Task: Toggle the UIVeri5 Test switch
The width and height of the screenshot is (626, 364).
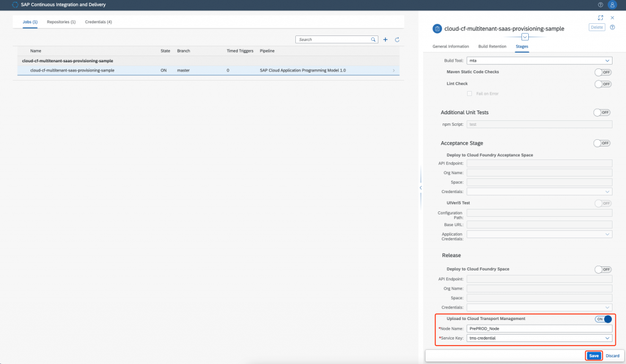Action: coord(602,203)
